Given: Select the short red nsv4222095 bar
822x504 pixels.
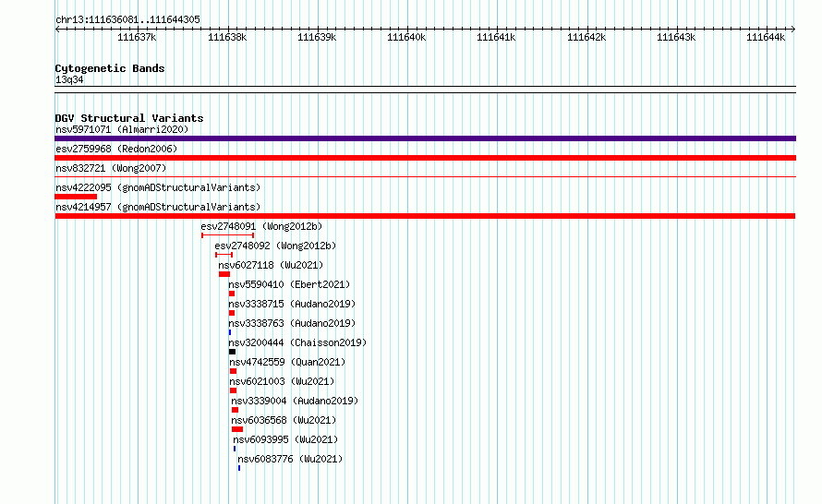Looking at the screenshot, I should (x=76, y=197).
